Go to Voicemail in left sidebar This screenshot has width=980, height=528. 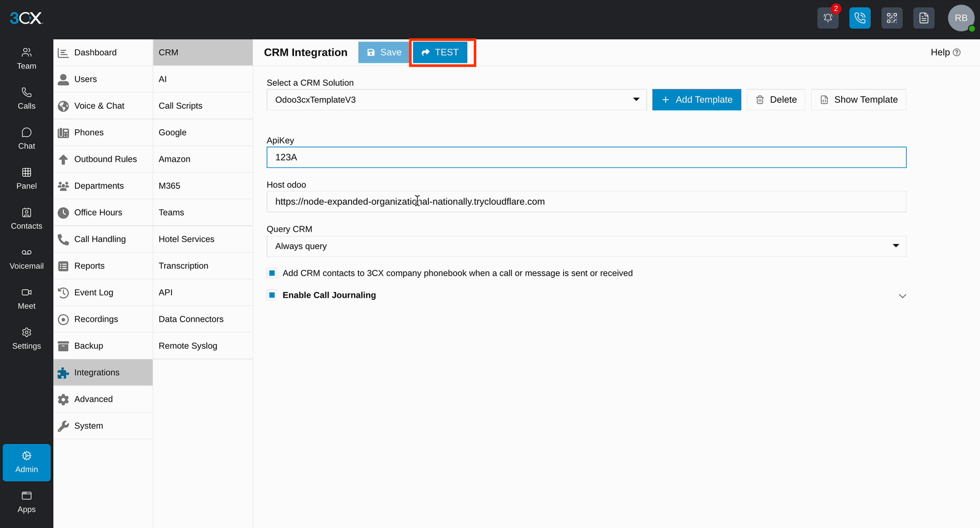point(27,259)
